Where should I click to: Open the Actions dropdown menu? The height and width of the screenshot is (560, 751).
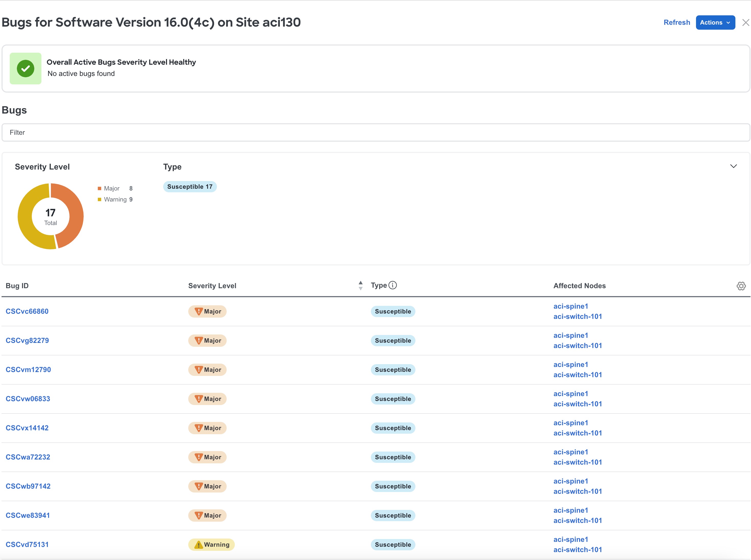(x=714, y=22)
